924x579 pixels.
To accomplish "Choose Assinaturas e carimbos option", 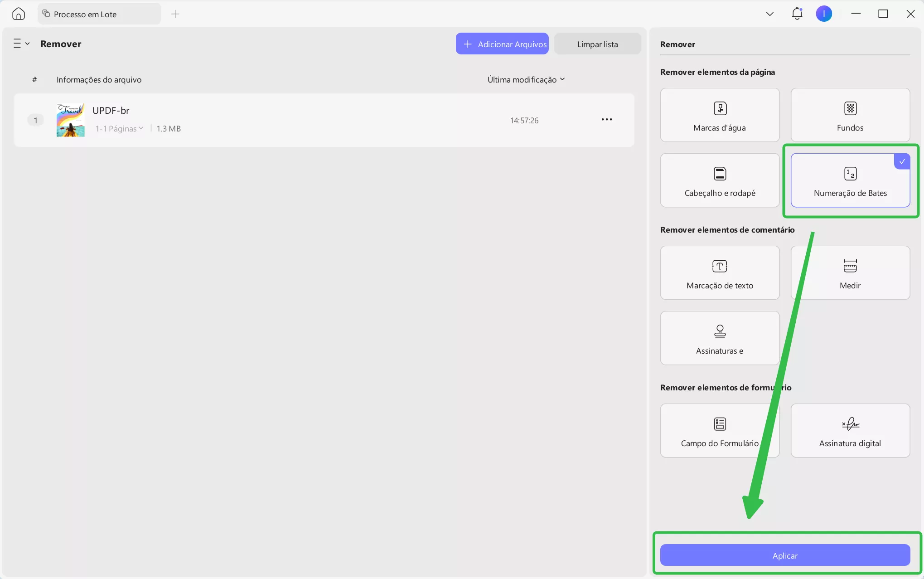I will coord(719,338).
